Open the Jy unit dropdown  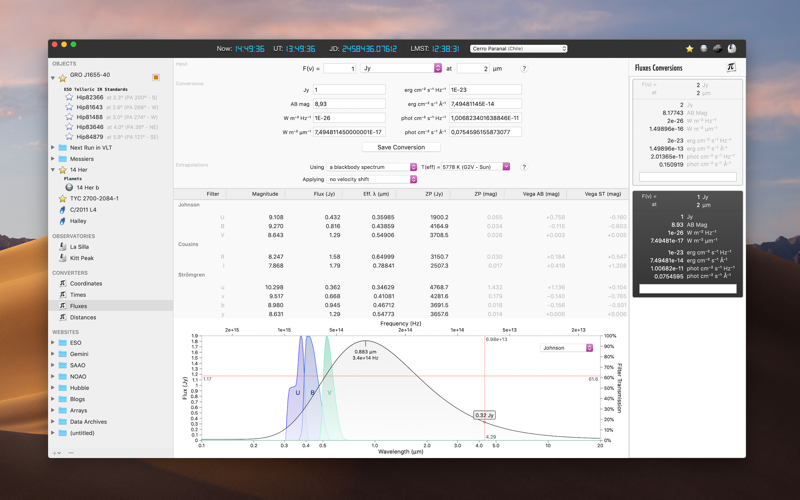pos(401,68)
